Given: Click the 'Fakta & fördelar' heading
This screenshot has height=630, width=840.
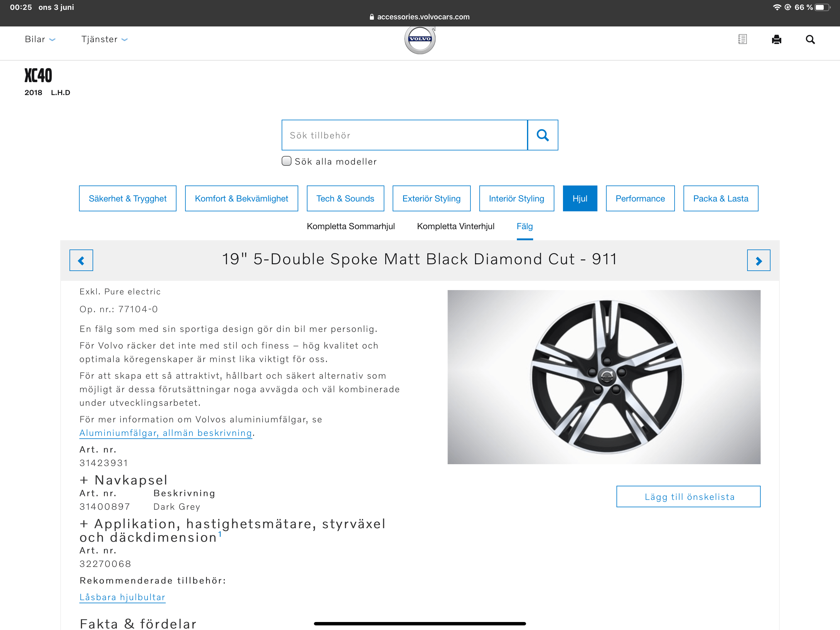Looking at the screenshot, I should pyautogui.click(x=138, y=624).
